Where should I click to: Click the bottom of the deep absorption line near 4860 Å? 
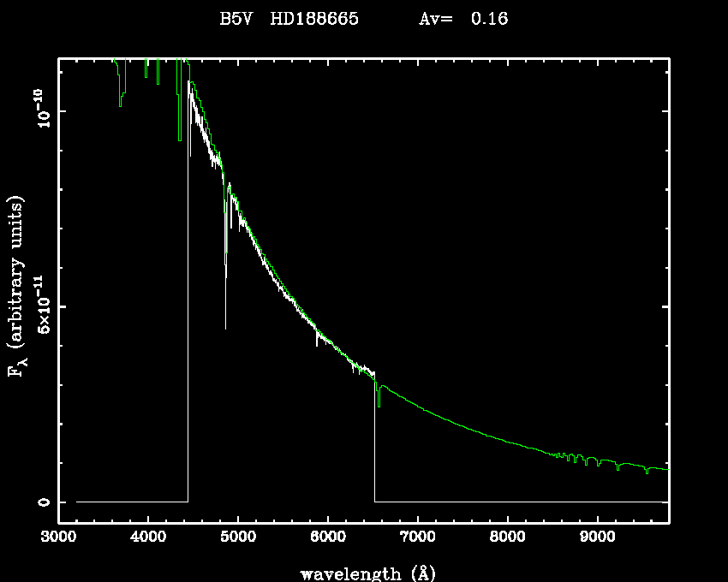tap(225, 327)
